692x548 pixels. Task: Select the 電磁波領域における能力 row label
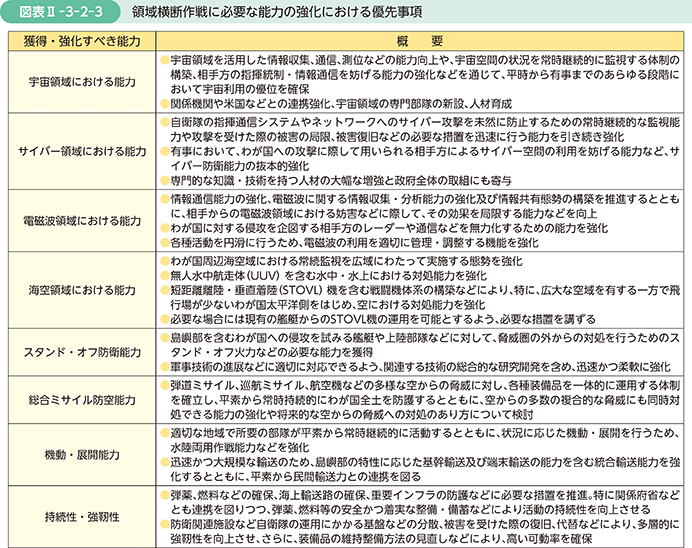[x=82, y=221]
